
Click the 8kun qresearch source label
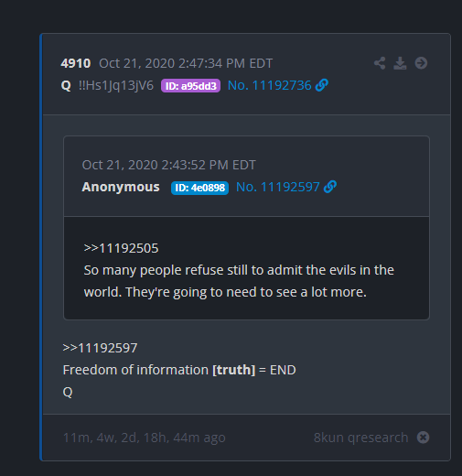[x=361, y=438]
